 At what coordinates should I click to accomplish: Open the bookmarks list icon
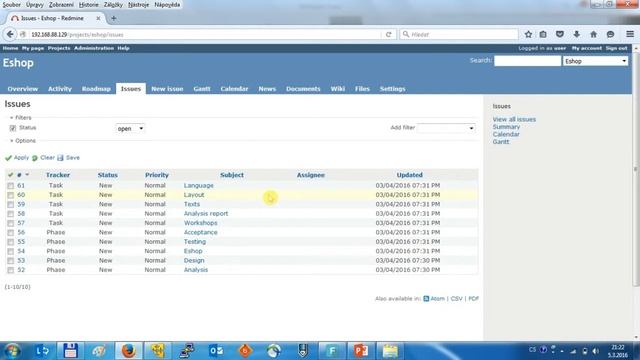543,34
